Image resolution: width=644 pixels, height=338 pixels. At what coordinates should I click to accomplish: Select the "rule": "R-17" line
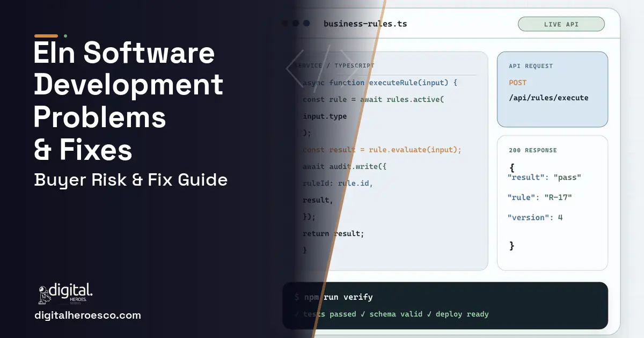click(540, 197)
